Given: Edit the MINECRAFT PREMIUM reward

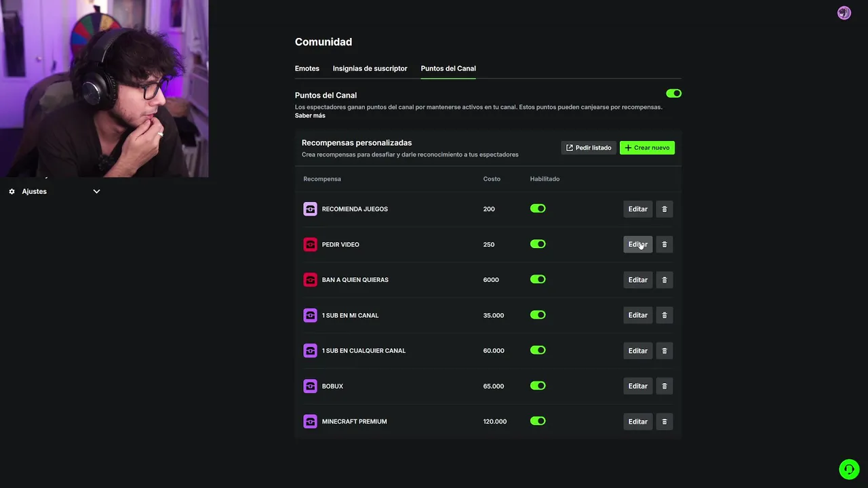Looking at the screenshot, I should (x=638, y=421).
